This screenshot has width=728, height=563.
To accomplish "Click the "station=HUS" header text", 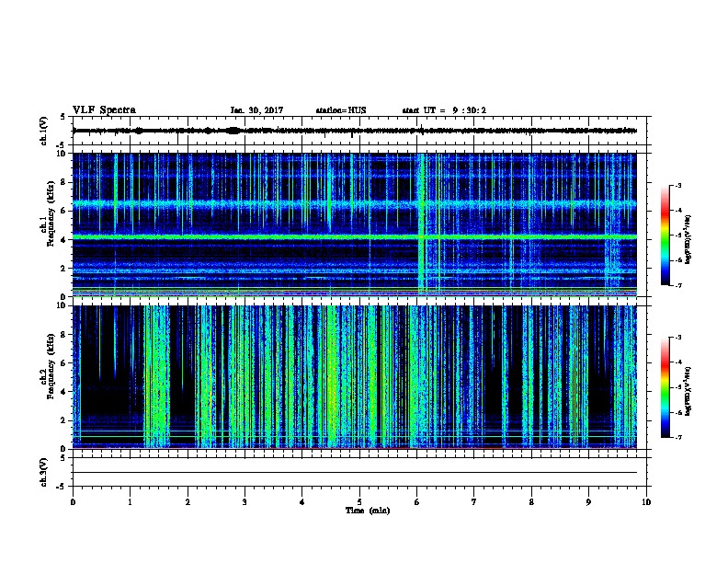I will coord(341,110).
